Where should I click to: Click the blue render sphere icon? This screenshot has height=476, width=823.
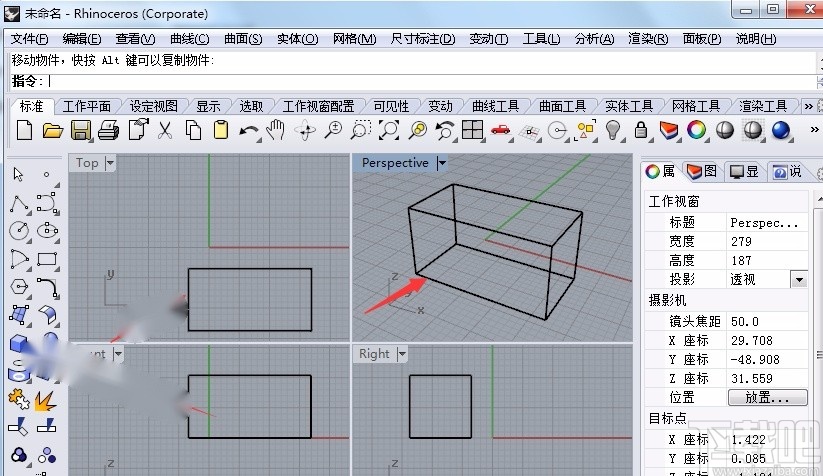point(781,130)
